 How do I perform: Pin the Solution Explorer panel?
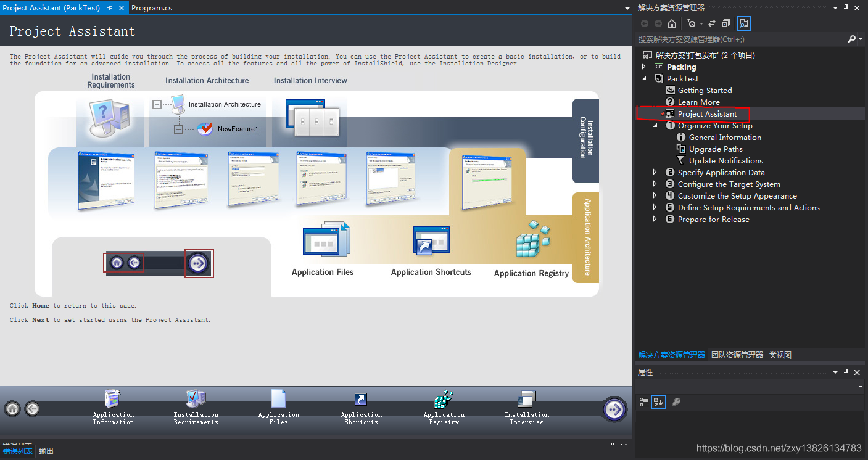click(x=846, y=8)
